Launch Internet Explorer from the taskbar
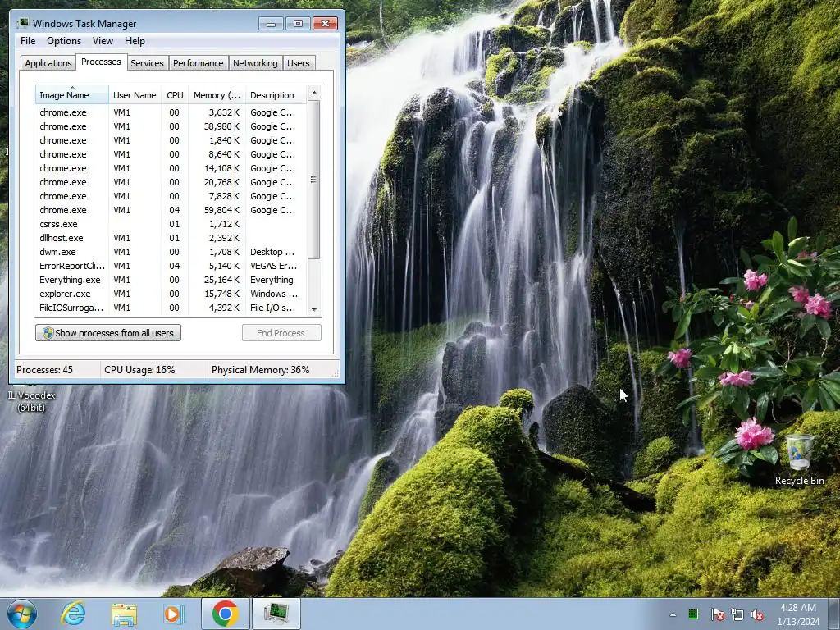Image resolution: width=840 pixels, height=630 pixels. click(x=73, y=614)
